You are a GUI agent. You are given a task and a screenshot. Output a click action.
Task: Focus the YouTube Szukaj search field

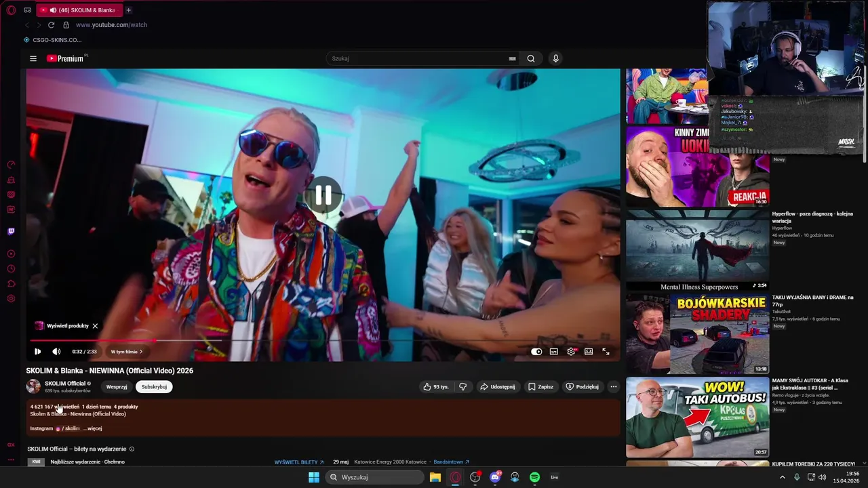point(417,58)
